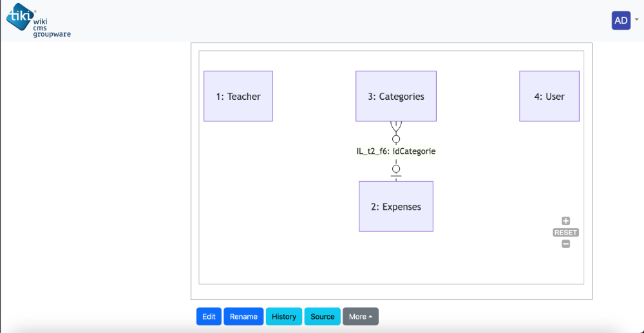Viewport: 644px width, 333px height.
Task: Select the 3: Categories entity box
Action: pyautogui.click(x=396, y=96)
